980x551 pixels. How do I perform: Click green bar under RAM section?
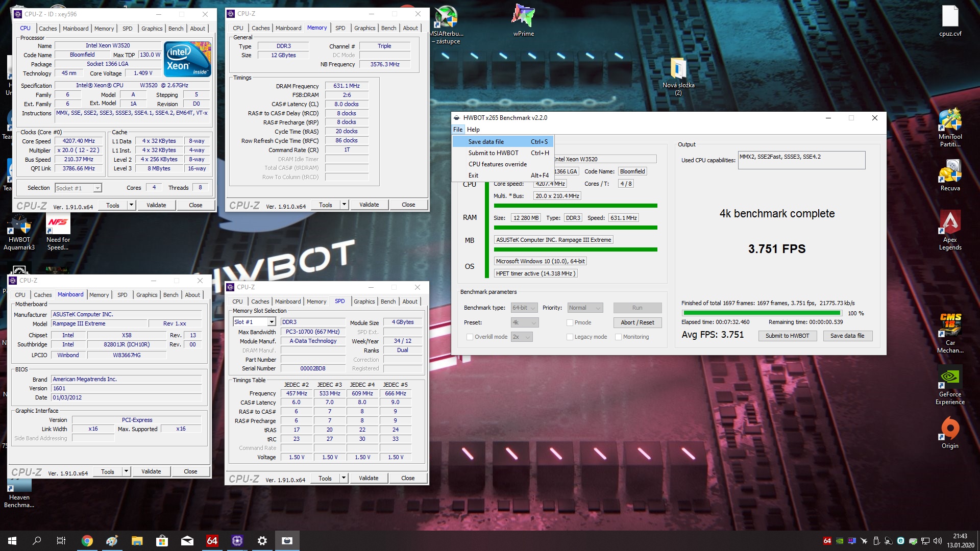coord(575,228)
